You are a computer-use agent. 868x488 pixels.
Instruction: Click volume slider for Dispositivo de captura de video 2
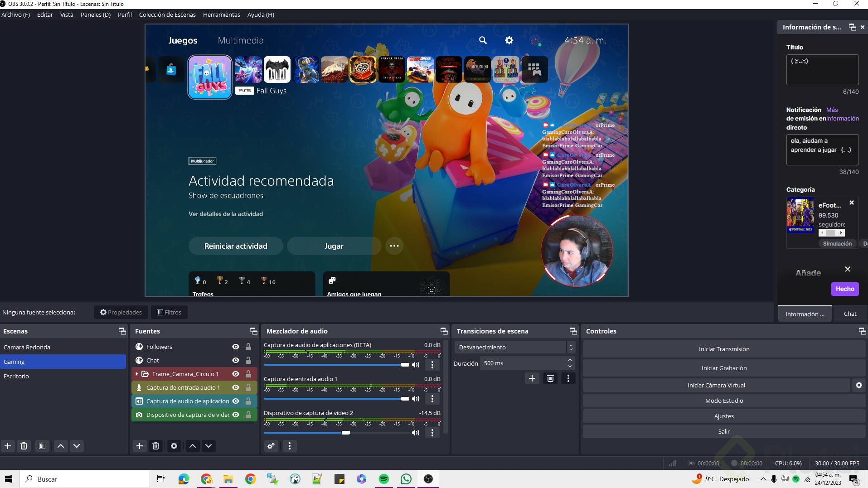[x=337, y=433]
